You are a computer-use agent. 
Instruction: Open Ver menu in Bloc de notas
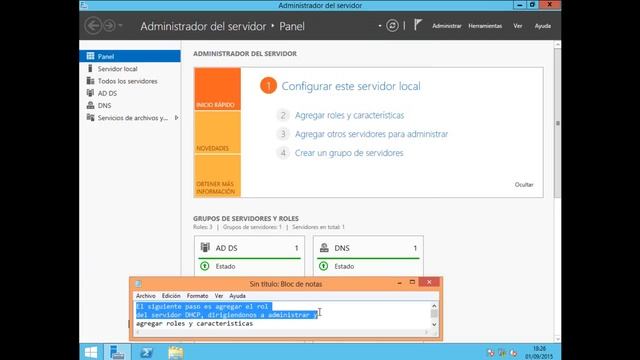point(219,296)
